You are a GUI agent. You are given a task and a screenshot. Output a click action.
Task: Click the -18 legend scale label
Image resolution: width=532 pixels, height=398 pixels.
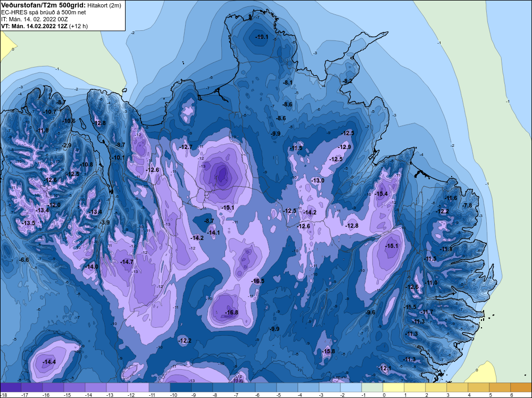[x=4, y=395]
